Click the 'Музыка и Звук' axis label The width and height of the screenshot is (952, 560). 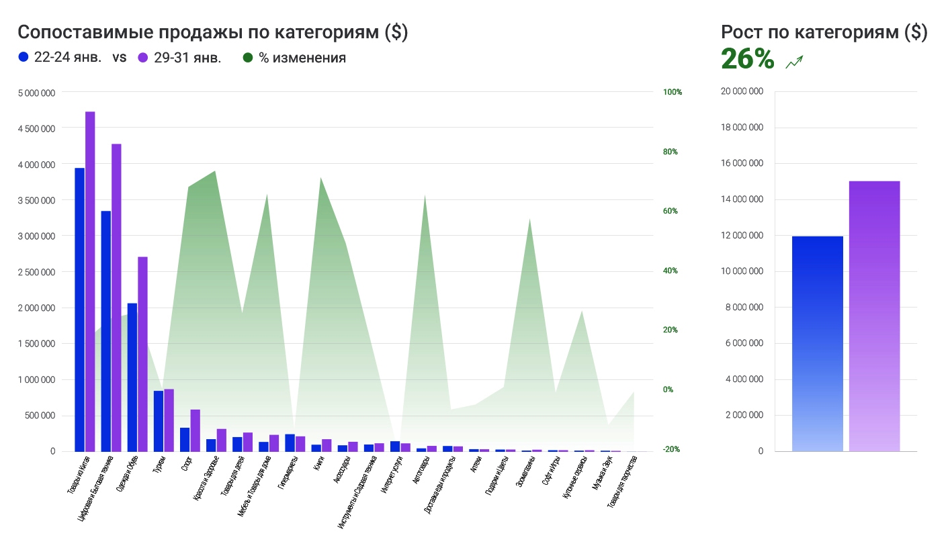coord(602,474)
